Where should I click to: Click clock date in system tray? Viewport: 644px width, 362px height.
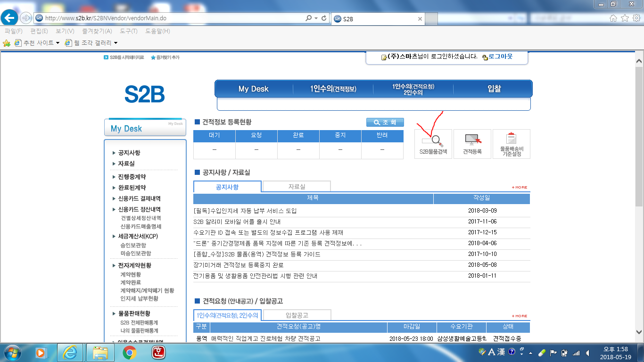tap(616, 356)
